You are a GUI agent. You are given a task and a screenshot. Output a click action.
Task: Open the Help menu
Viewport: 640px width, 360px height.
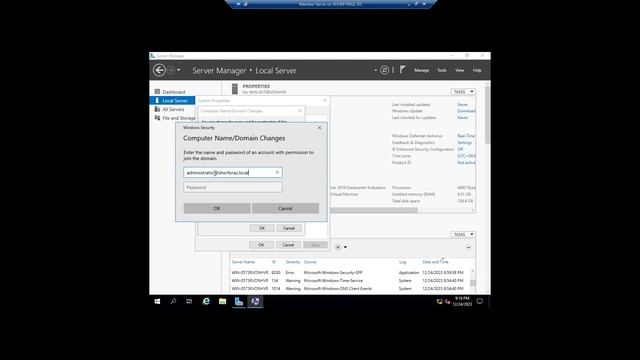click(477, 70)
